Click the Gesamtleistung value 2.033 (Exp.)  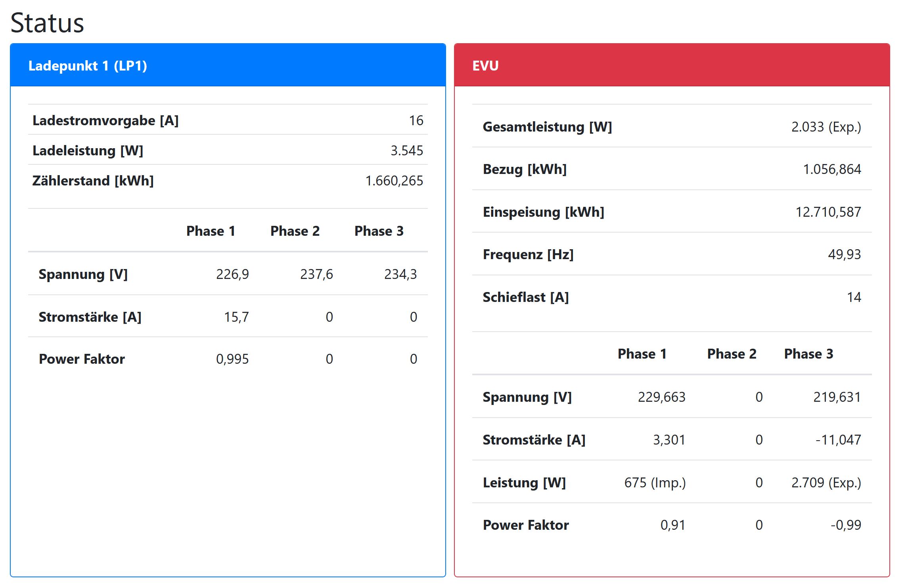point(826,127)
